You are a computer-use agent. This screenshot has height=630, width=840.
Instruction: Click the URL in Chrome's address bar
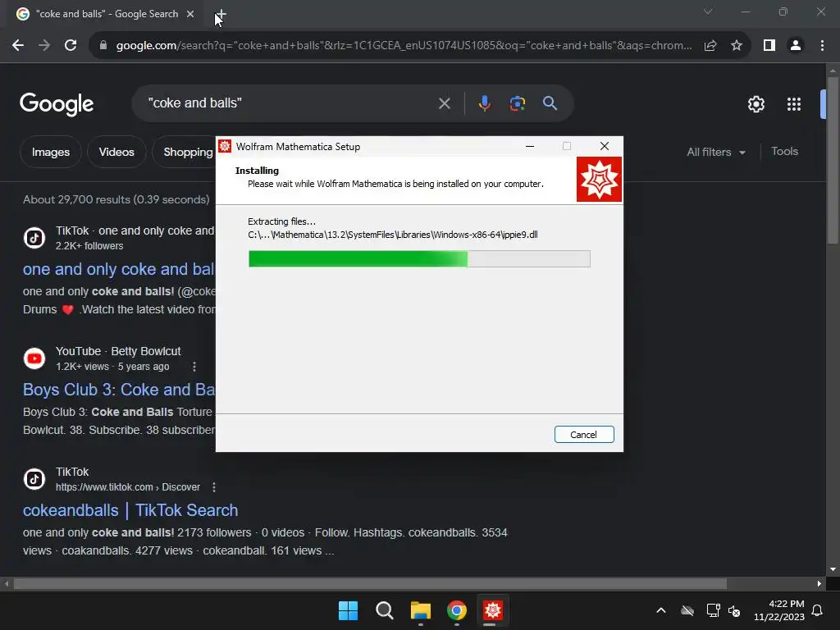click(404, 46)
